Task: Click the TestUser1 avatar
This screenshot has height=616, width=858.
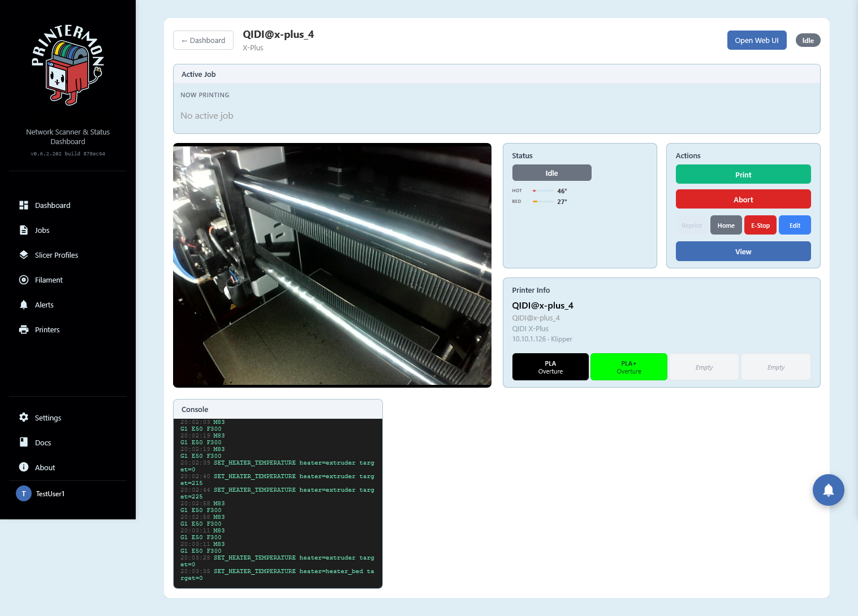Action: pos(24,493)
